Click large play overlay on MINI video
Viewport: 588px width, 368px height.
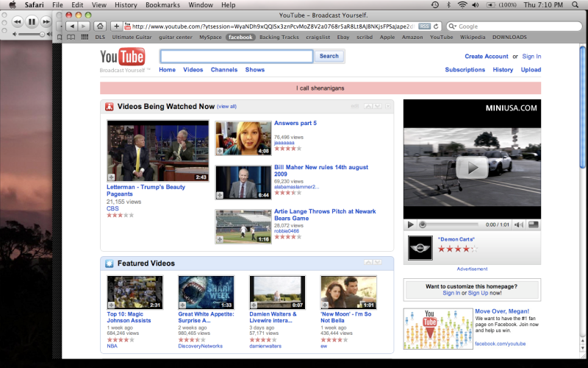[x=472, y=168]
